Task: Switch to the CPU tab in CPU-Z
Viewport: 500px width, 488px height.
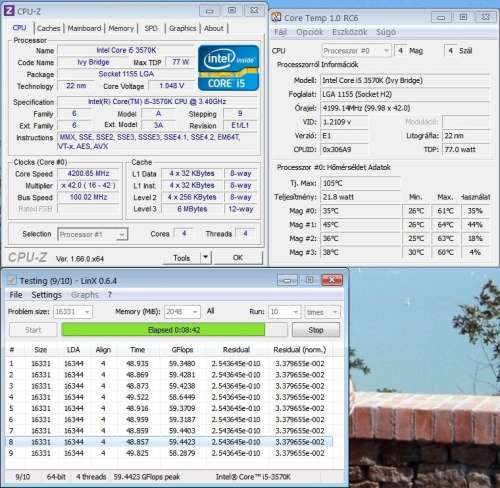Action: point(19,28)
